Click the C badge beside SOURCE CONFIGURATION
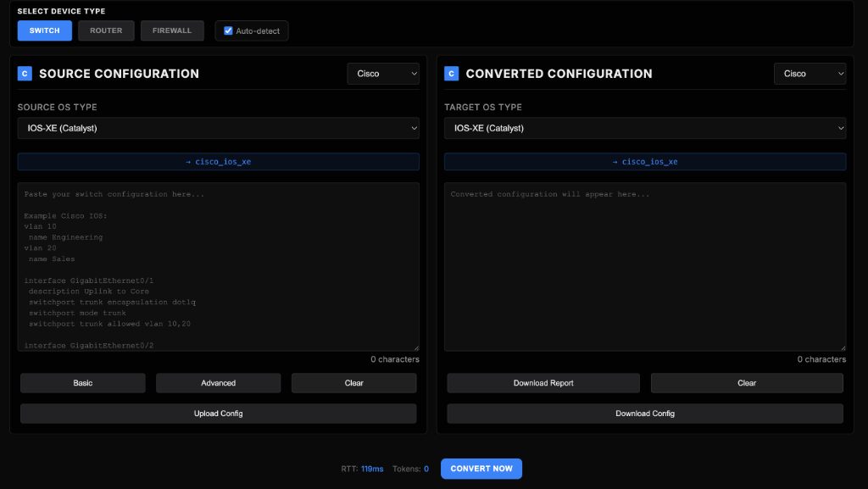Image resolution: width=868 pixels, height=489 pixels. pos(24,74)
